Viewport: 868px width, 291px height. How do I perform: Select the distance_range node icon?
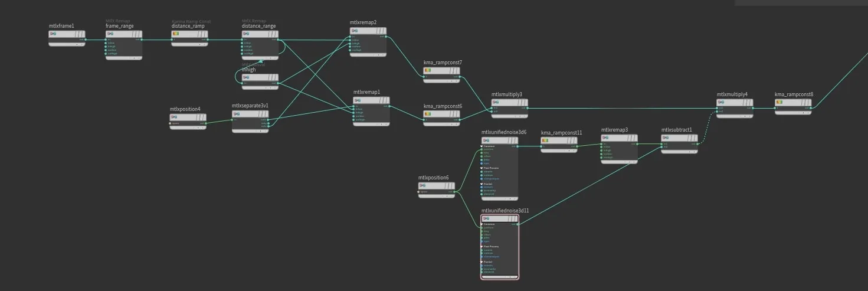coord(246,34)
